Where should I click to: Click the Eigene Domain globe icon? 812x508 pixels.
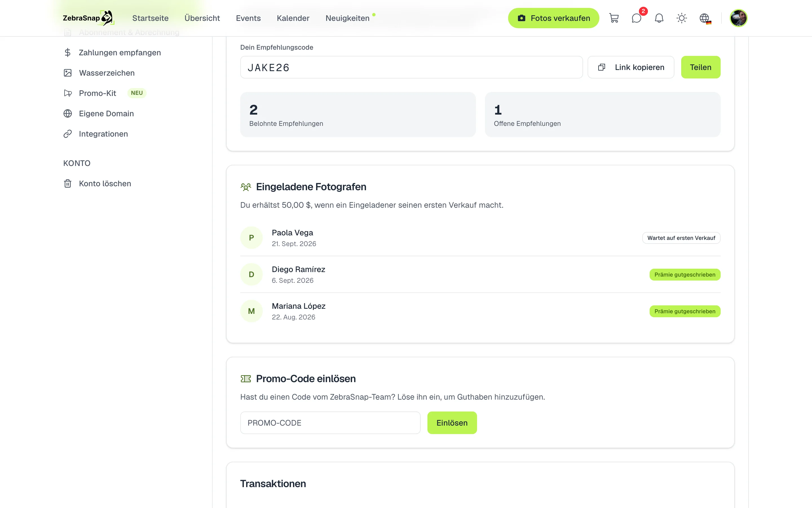[67, 113]
